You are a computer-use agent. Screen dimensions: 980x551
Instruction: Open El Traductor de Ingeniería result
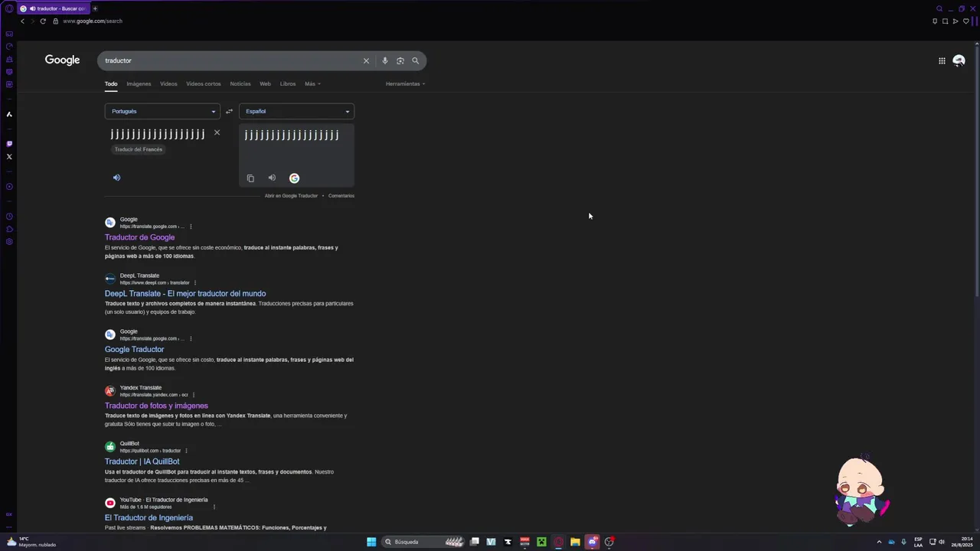click(x=149, y=517)
